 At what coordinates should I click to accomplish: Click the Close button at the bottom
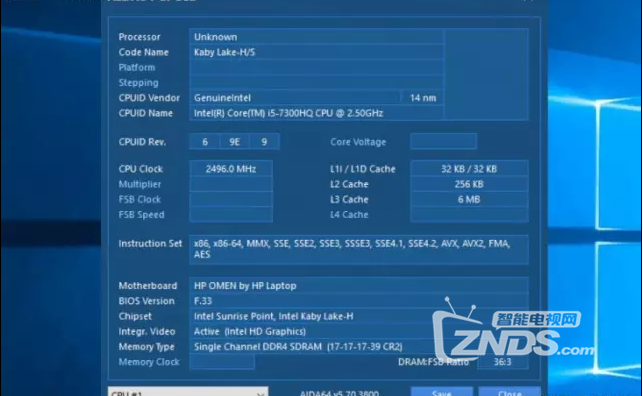coord(509,391)
